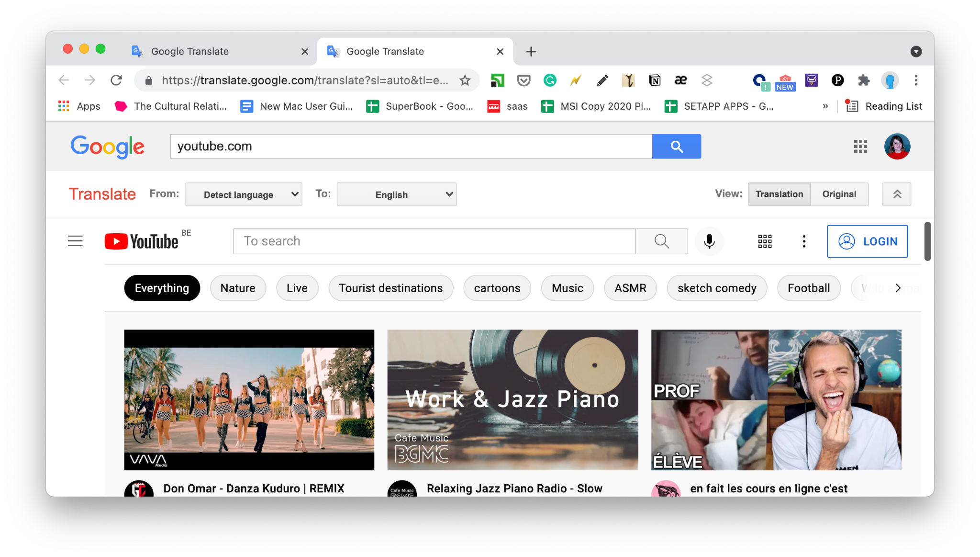Switch view to Translation
Screen dimensions: 980x557
[x=779, y=194]
